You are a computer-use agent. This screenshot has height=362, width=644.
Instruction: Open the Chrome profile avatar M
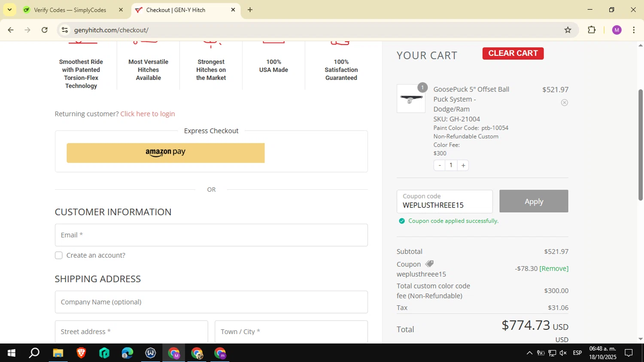[x=617, y=30]
